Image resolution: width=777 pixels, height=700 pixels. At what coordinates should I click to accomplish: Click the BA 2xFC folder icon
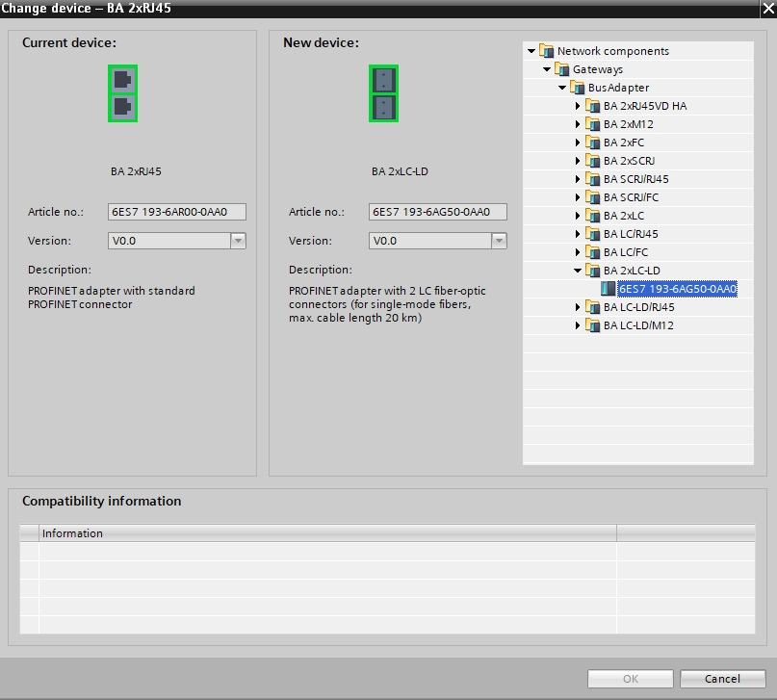pos(593,143)
